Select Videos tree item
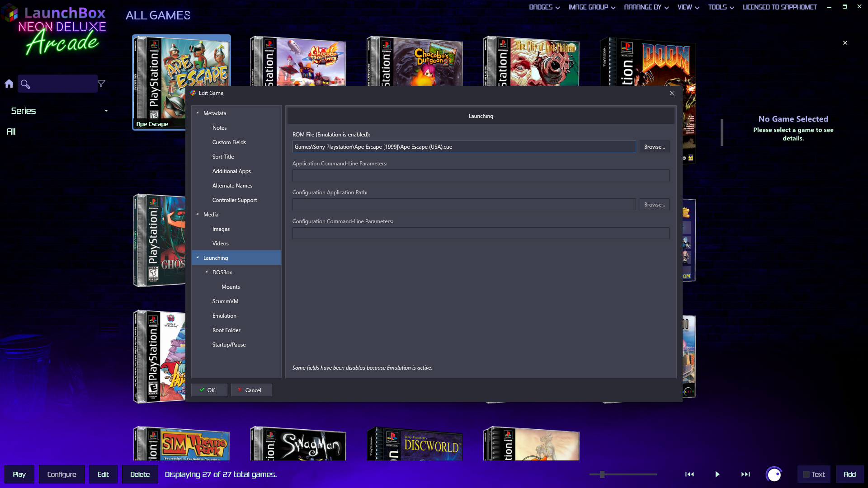This screenshot has height=488, width=868. [x=221, y=244]
